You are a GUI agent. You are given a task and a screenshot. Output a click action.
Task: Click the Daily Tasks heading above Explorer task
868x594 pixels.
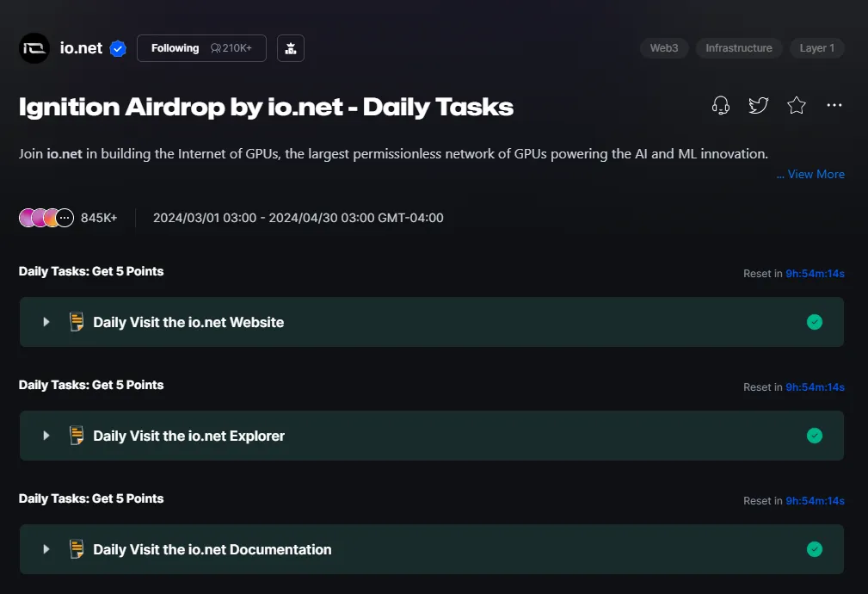pos(91,385)
